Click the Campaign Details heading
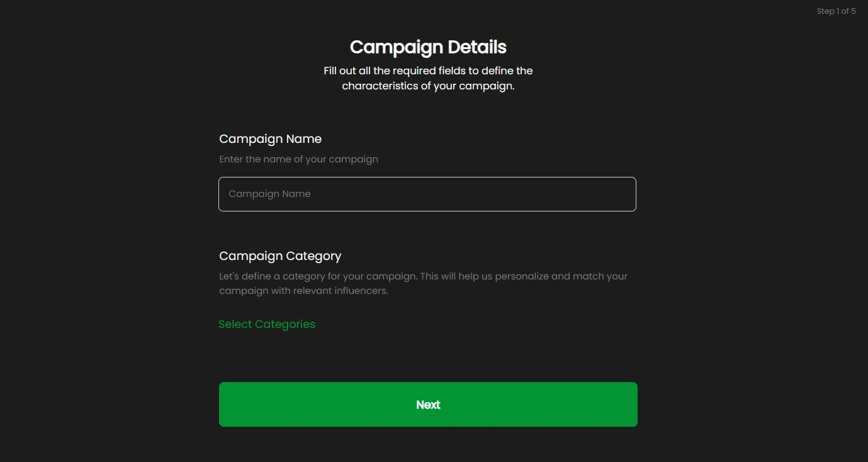 (428, 47)
